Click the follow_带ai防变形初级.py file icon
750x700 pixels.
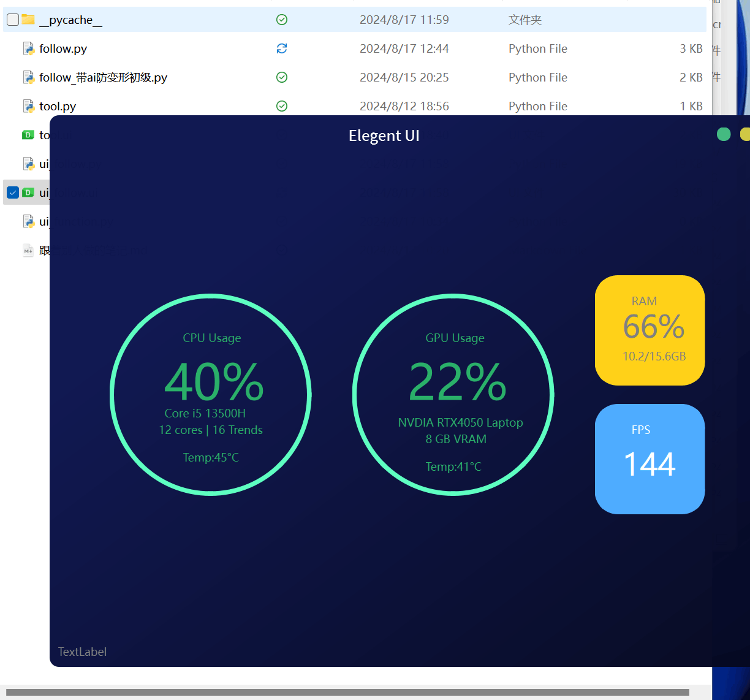tap(28, 77)
